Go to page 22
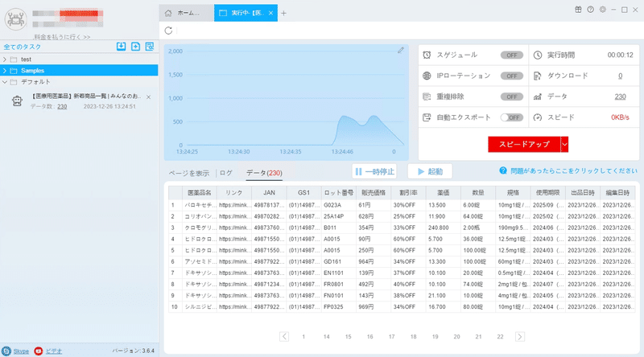 500,336
